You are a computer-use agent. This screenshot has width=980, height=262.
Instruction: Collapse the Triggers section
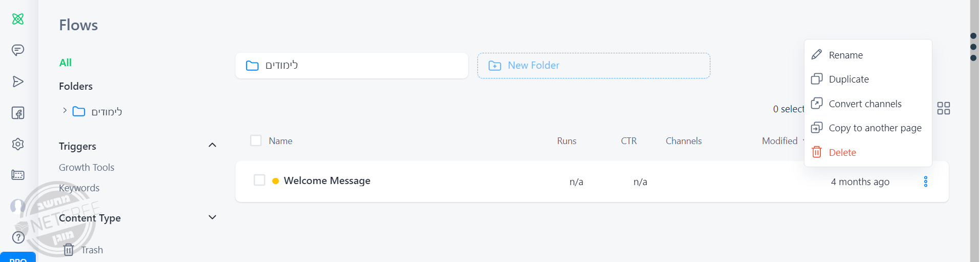[212, 145]
